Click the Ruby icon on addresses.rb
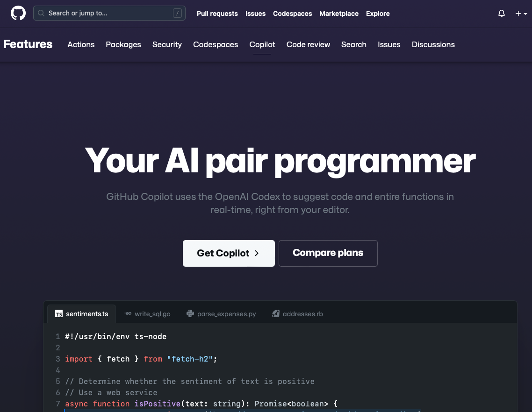 point(276,313)
